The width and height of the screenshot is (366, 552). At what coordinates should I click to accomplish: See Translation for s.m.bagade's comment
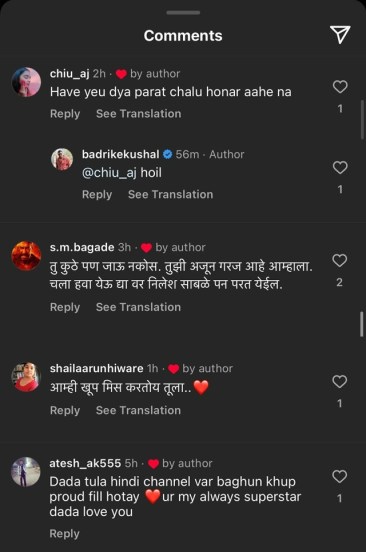pyautogui.click(x=139, y=307)
